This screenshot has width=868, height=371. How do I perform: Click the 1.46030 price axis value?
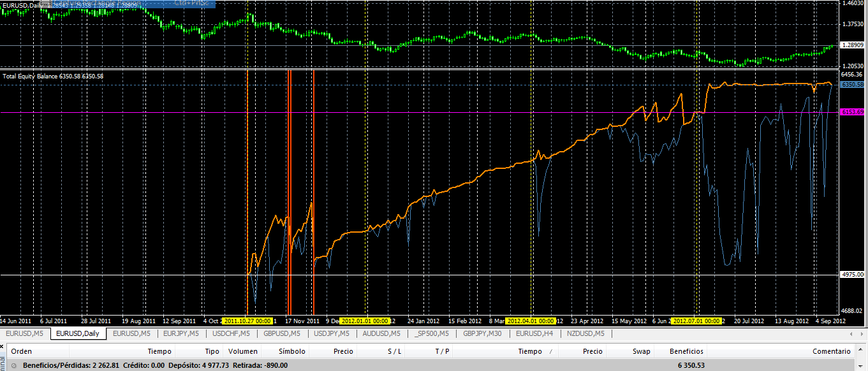854,3
